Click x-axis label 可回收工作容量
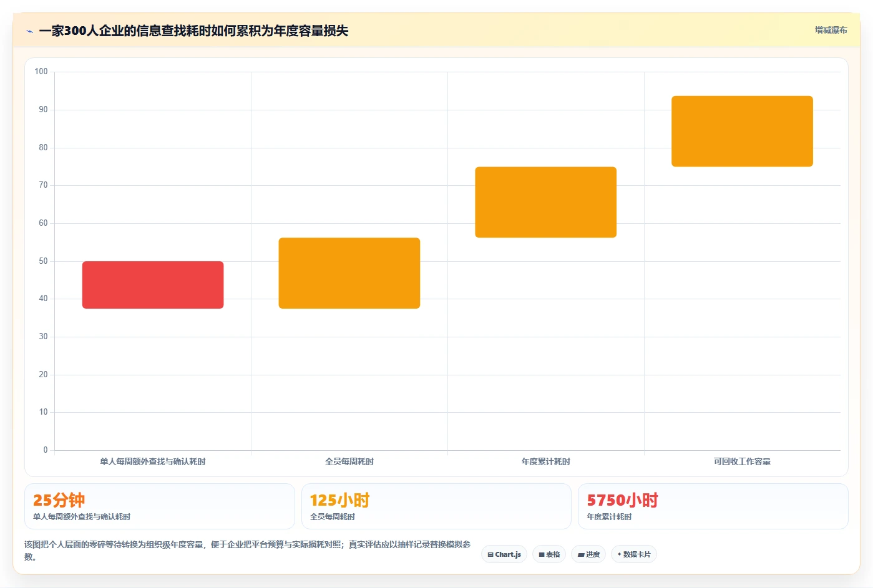The height and width of the screenshot is (588, 873). 742,461
